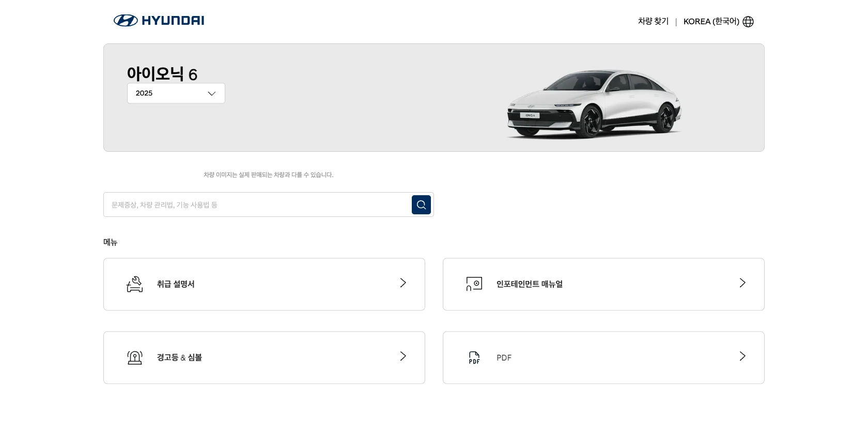
Task: Open the 취급 설명서 arrow chevron
Action: pos(403,283)
